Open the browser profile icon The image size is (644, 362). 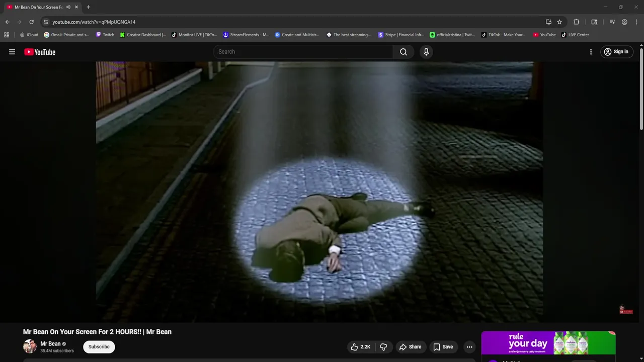pos(624,22)
